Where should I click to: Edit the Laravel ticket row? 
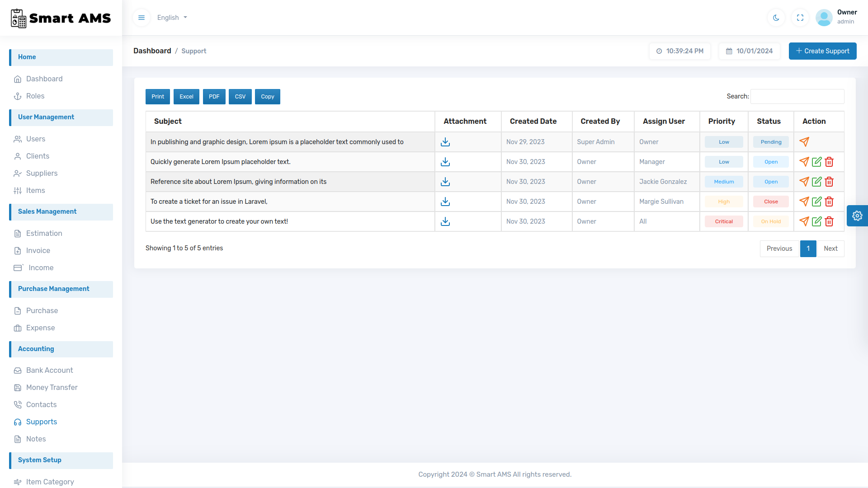click(x=816, y=202)
